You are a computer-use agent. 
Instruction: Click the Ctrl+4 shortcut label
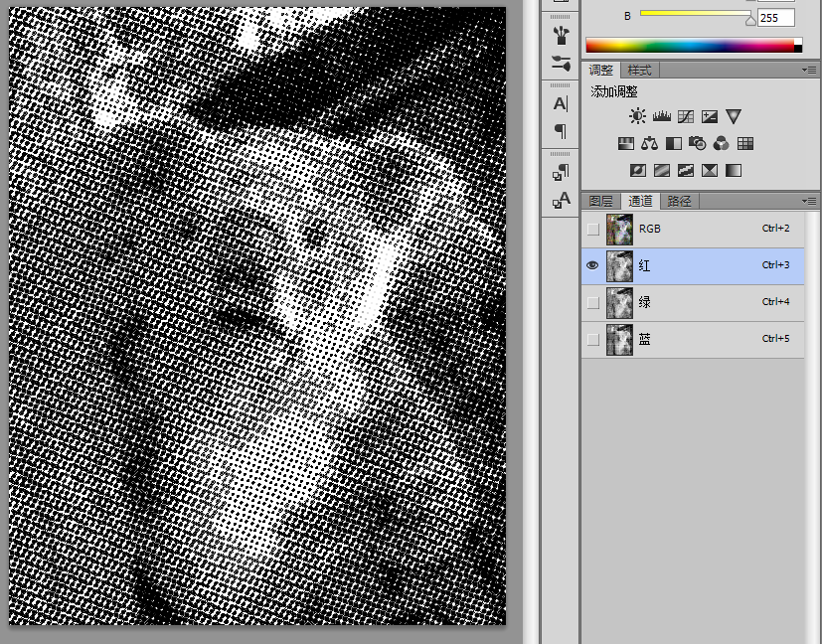(x=776, y=301)
